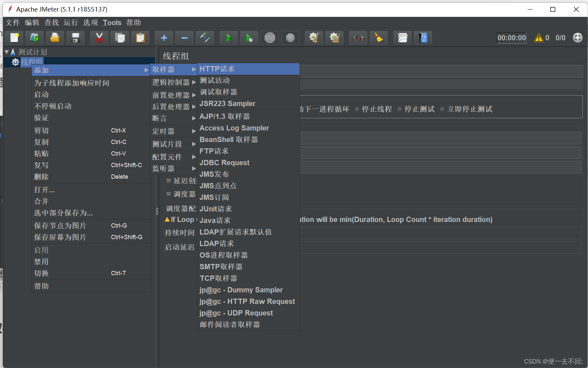The image size is (588, 368).
Task: Expand the 逻辑控制器 submenu
Action: click(174, 82)
